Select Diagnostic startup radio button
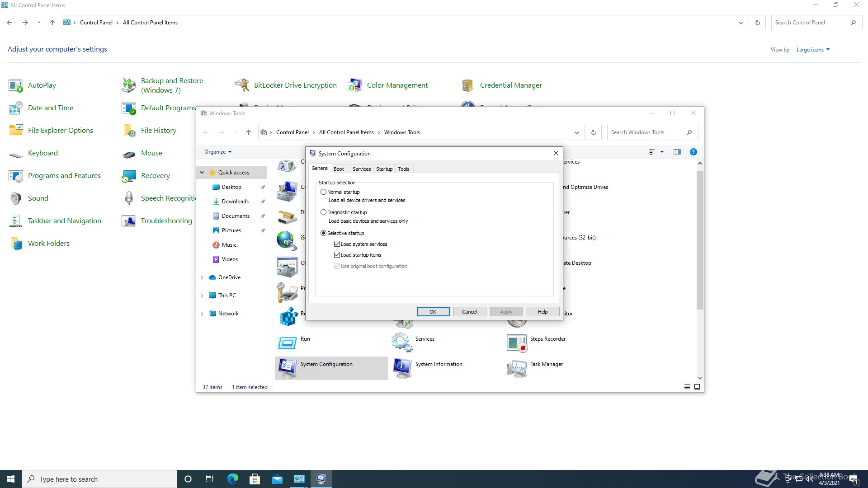The width and height of the screenshot is (868, 488). coord(323,212)
